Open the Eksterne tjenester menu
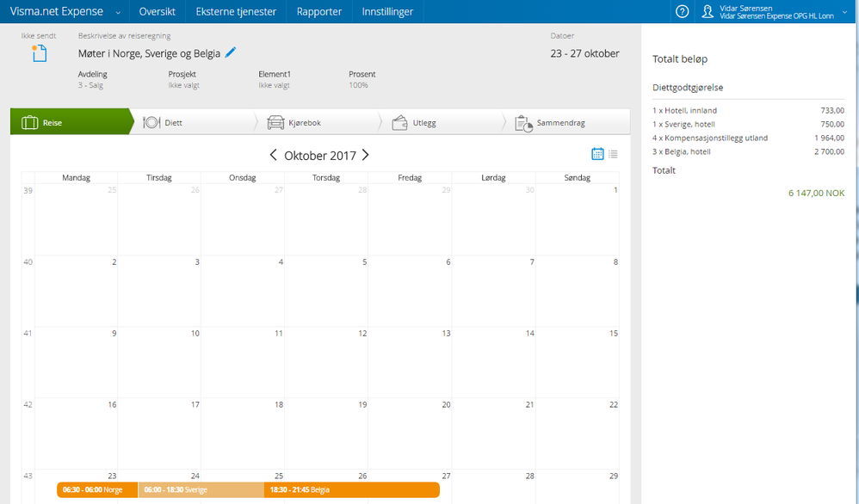 236,11
